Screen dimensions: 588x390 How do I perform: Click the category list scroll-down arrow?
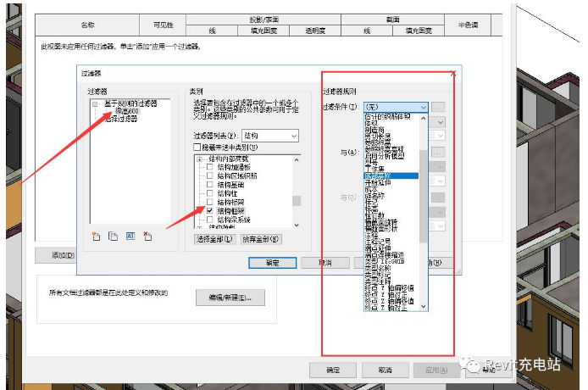coord(297,225)
